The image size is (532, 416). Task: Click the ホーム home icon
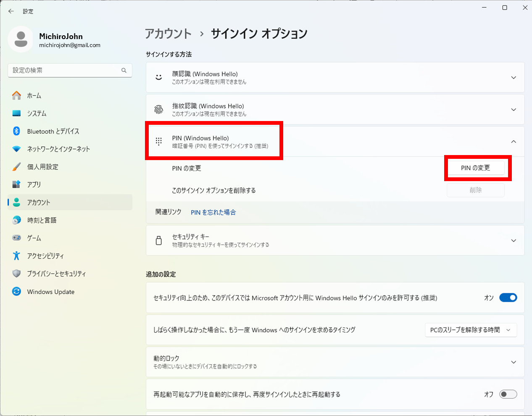point(16,95)
